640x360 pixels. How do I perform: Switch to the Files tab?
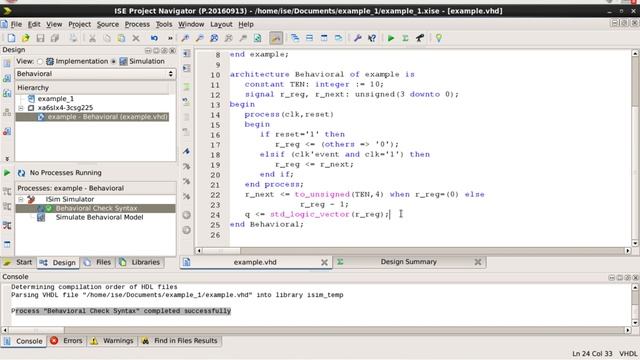98,262
